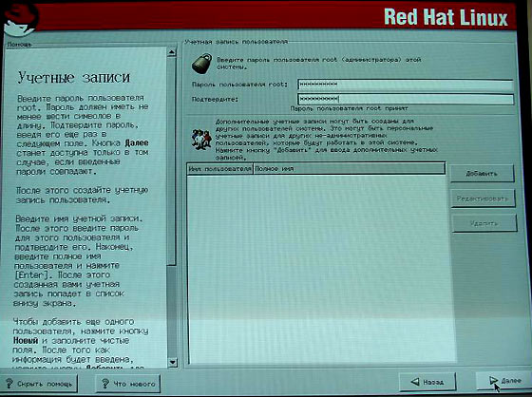This screenshot has width=532, height=397.
Task: Focus the Подтвердите password confirmation field
Action: coord(406,99)
